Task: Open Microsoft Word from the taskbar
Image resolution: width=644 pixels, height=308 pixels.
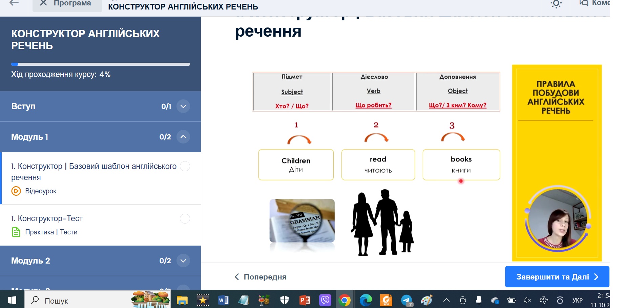Action: tap(223, 300)
